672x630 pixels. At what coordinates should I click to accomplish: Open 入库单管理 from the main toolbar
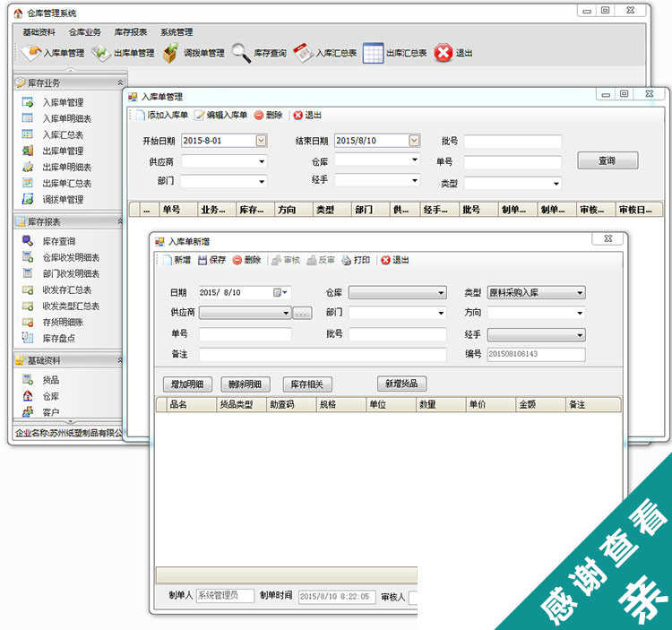[x=53, y=53]
